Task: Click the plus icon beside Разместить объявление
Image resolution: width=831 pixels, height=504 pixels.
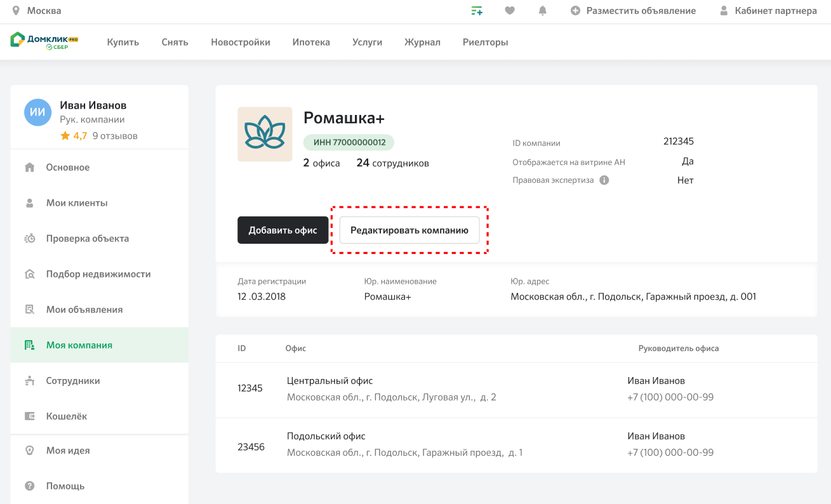Action: (576, 11)
